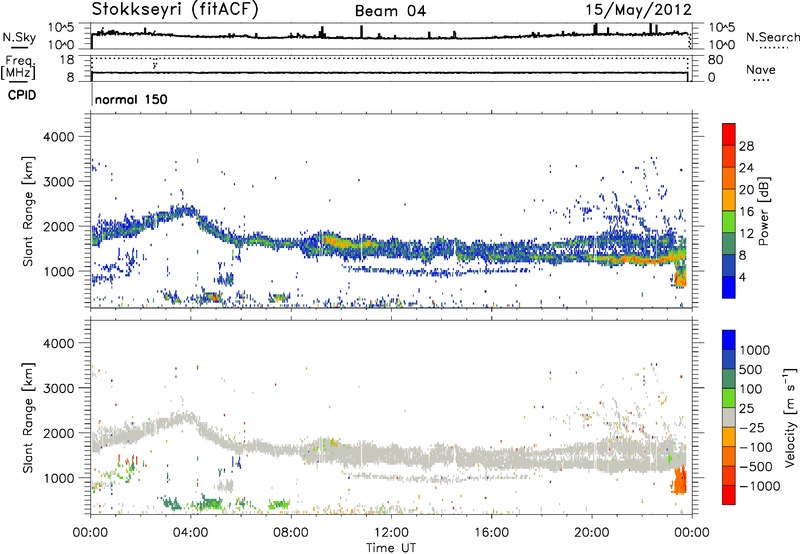Click the date '15/May/2012'

(638, 10)
